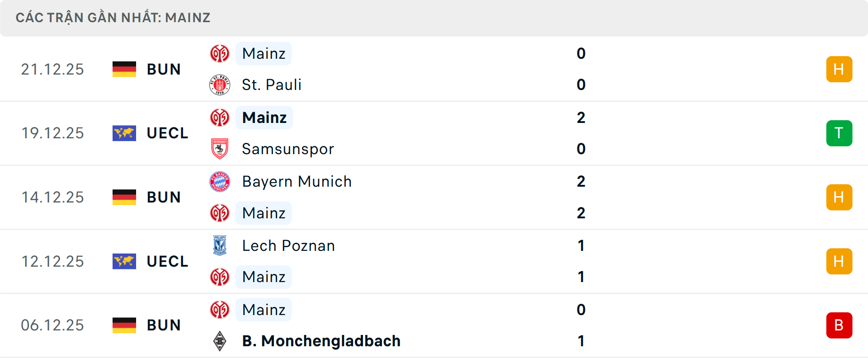Click the Bayern Munich club crest
The height and width of the screenshot is (358, 868).
coord(220,182)
